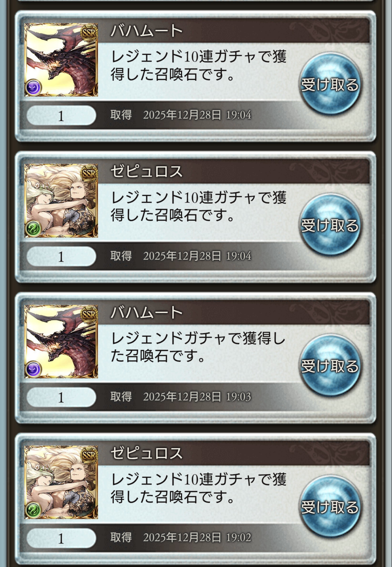Tap 受け取る for the バハムート obtained at 19:03
This screenshot has height=567, width=392.
tap(330, 366)
